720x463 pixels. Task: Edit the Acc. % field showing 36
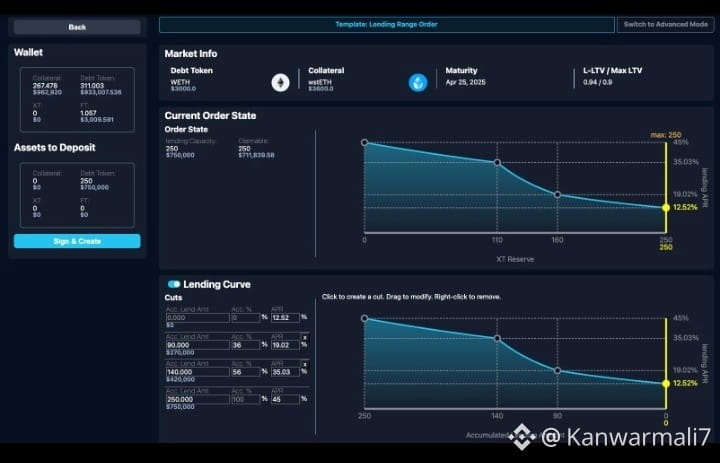[246, 345]
